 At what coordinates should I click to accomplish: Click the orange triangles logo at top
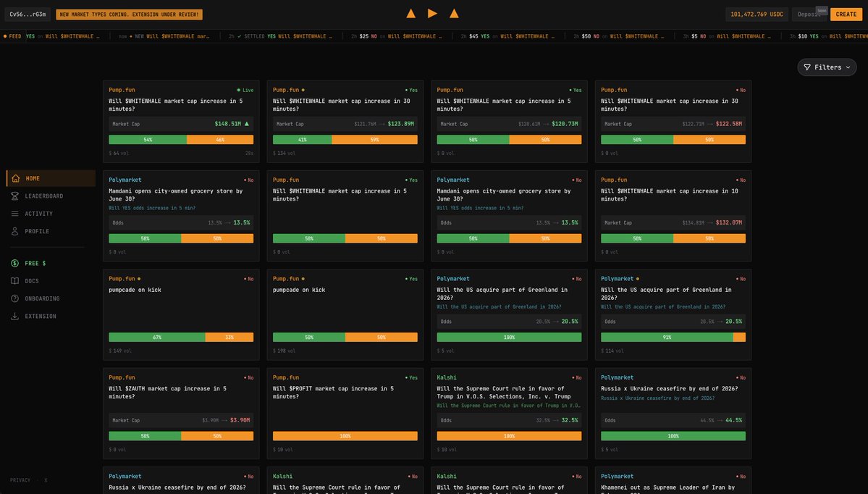(x=432, y=13)
